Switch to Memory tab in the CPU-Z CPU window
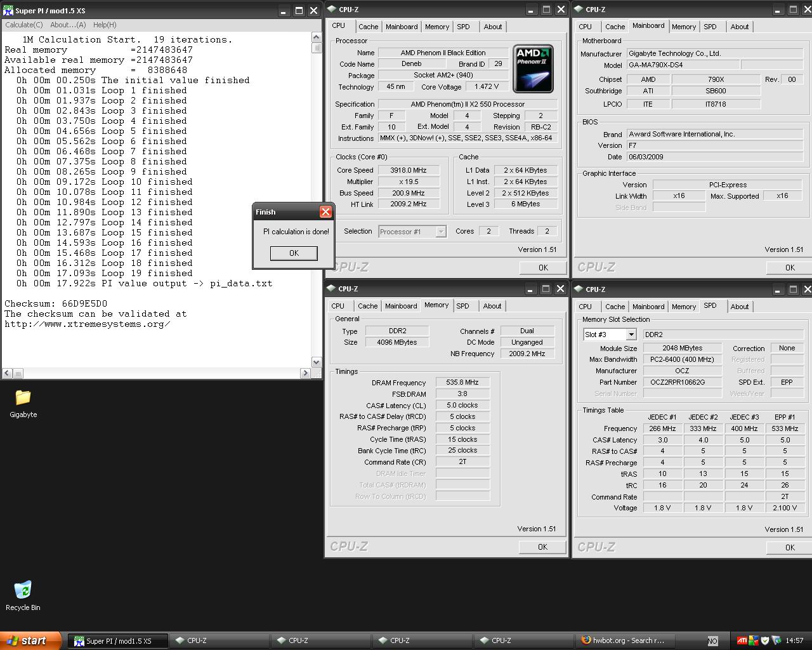812x650 pixels. coord(437,27)
